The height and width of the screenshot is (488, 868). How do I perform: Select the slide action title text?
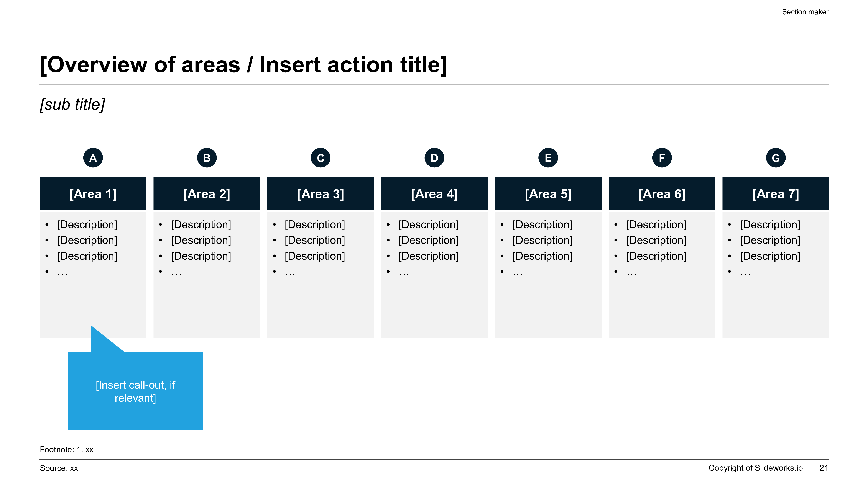pyautogui.click(x=243, y=65)
